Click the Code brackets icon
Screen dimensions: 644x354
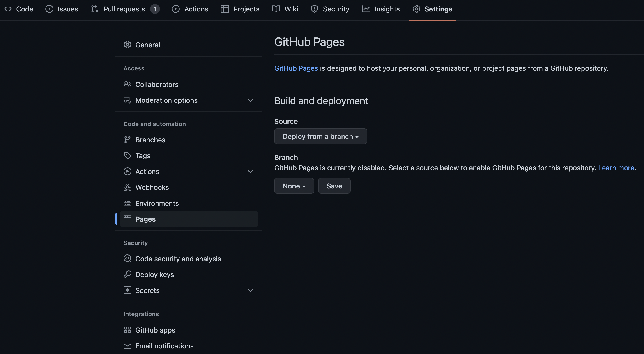[x=8, y=9]
